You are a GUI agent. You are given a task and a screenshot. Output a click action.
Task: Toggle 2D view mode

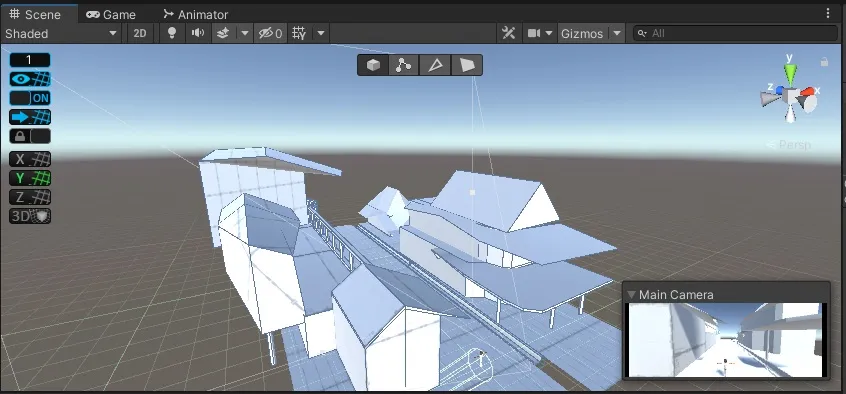[x=140, y=33]
